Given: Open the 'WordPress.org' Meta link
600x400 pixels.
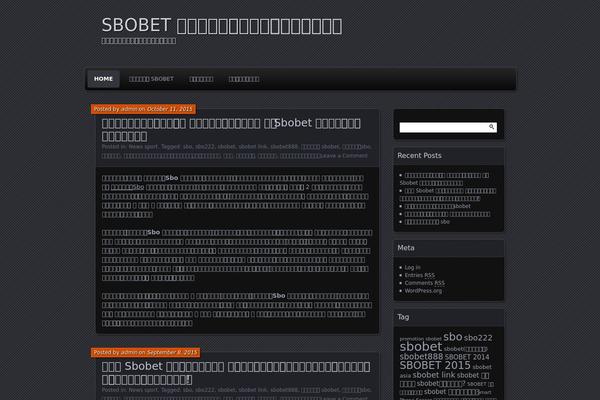Looking at the screenshot, I should coord(423,291).
